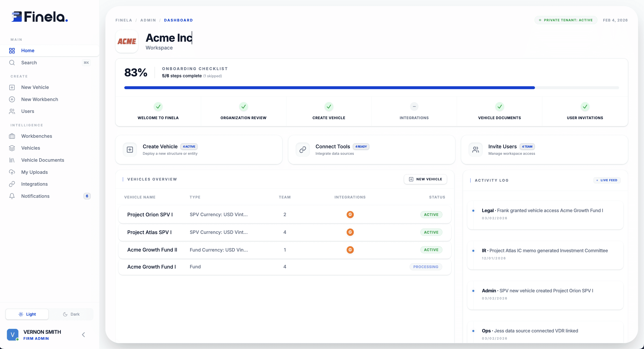Select the Light theme option

coord(27,314)
